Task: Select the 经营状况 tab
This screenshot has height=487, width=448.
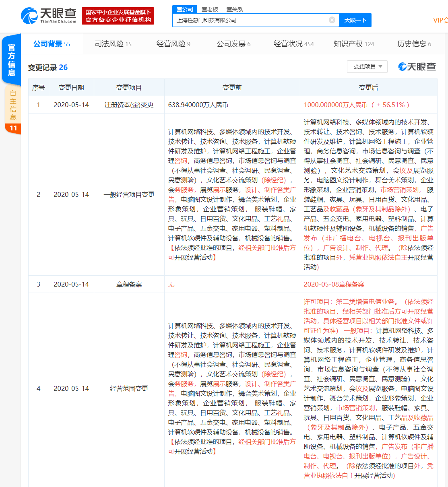Action: pyautogui.click(x=293, y=44)
